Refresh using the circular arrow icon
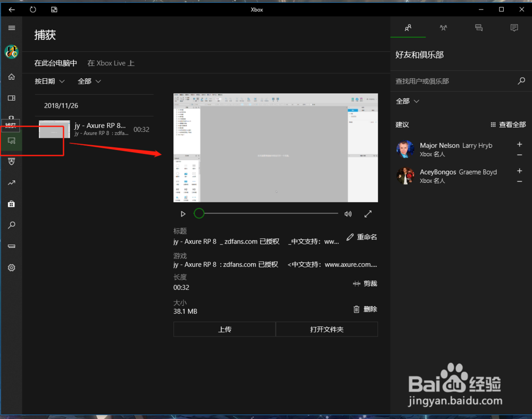The height and width of the screenshot is (419, 532). point(33,10)
